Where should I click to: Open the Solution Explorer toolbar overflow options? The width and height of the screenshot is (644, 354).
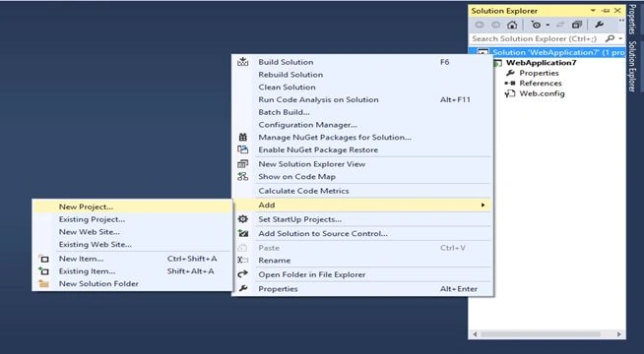[621, 21]
